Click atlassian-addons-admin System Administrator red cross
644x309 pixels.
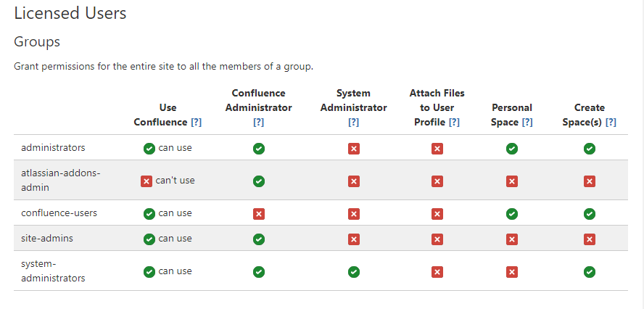pyautogui.click(x=354, y=181)
